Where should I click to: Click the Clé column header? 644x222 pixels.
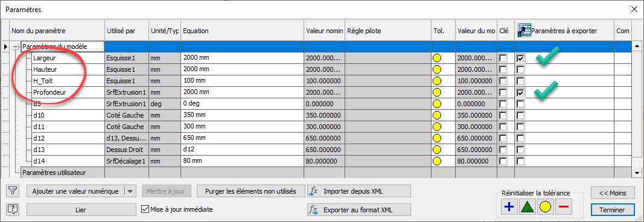[x=506, y=31]
